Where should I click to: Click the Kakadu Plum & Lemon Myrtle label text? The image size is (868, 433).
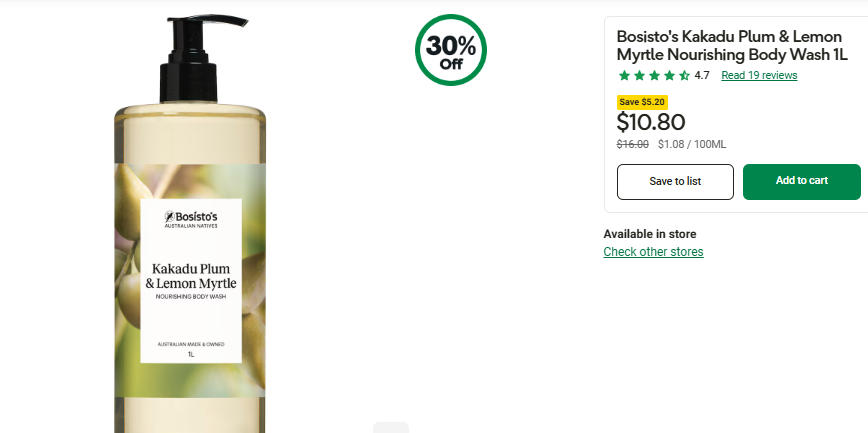[191, 276]
